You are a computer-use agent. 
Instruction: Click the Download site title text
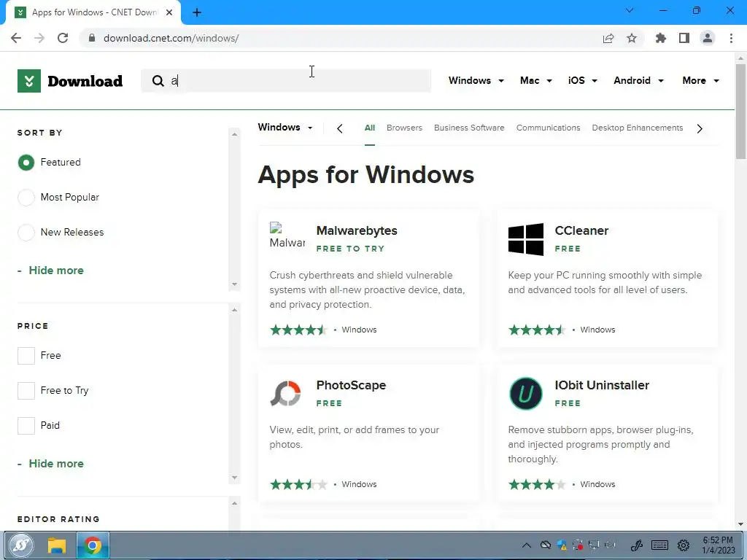(85, 82)
